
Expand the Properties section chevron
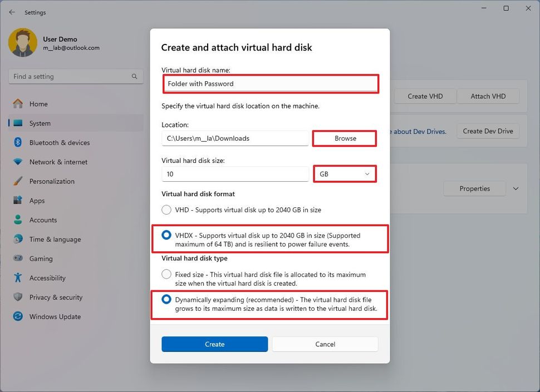coord(516,188)
